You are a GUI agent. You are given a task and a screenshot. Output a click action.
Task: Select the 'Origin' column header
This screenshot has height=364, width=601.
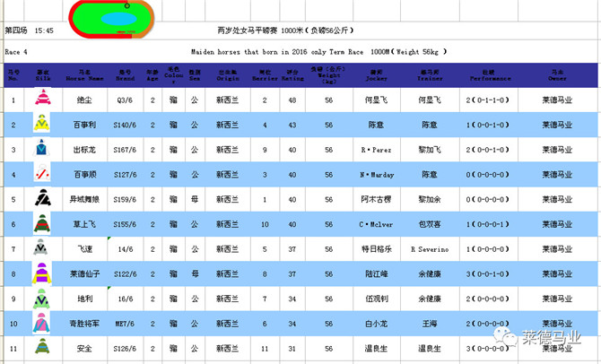click(x=228, y=75)
